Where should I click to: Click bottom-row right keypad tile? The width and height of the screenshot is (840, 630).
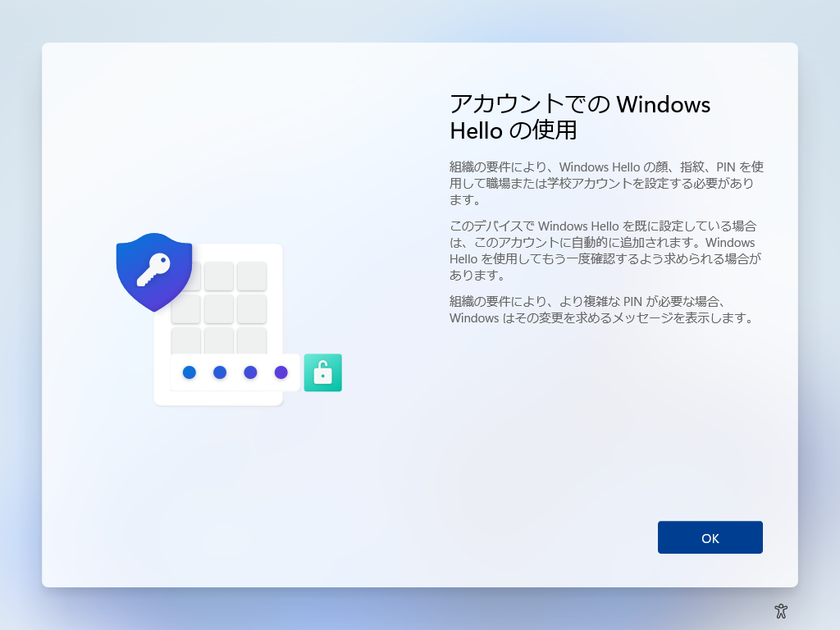click(x=252, y=340)
